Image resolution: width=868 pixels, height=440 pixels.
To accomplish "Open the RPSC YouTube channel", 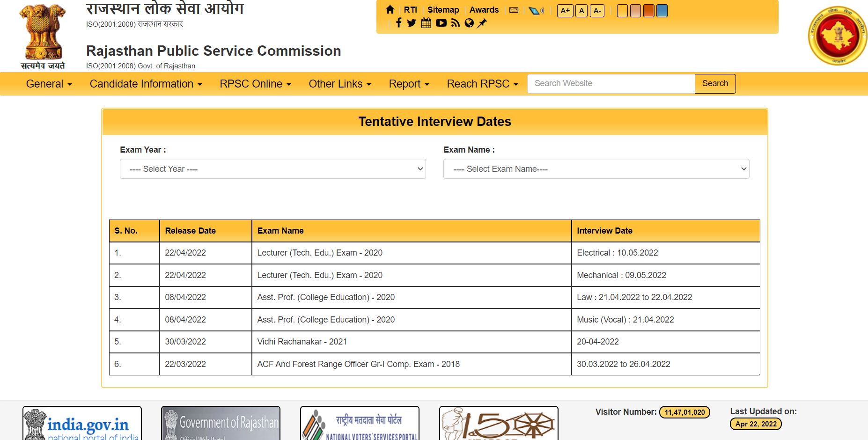I will click(441, 23).
